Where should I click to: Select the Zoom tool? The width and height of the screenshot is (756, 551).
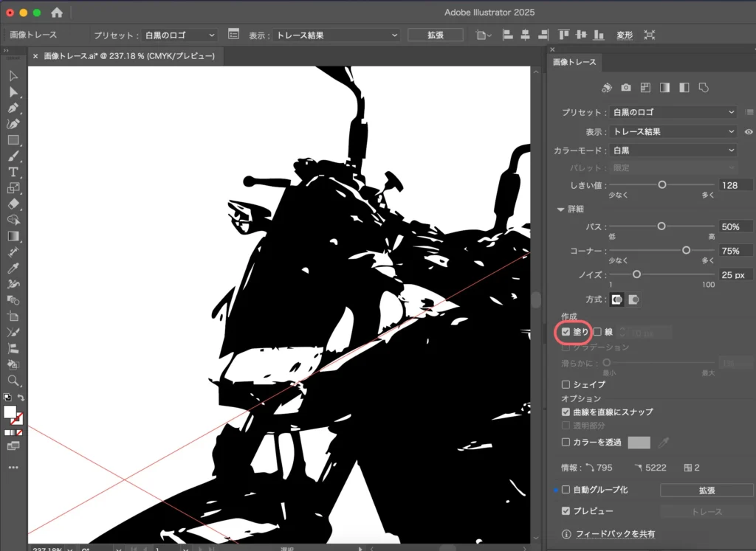coord(13,381)
